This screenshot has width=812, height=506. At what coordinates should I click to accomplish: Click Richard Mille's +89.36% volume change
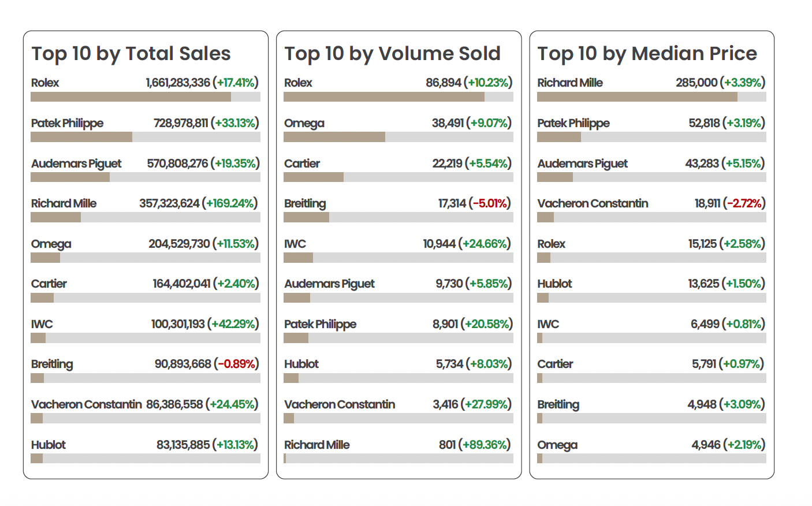click(486, 445)
